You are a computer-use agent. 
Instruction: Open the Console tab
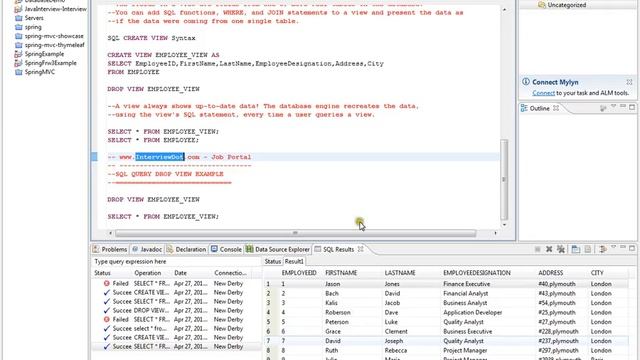click(226, 249)
